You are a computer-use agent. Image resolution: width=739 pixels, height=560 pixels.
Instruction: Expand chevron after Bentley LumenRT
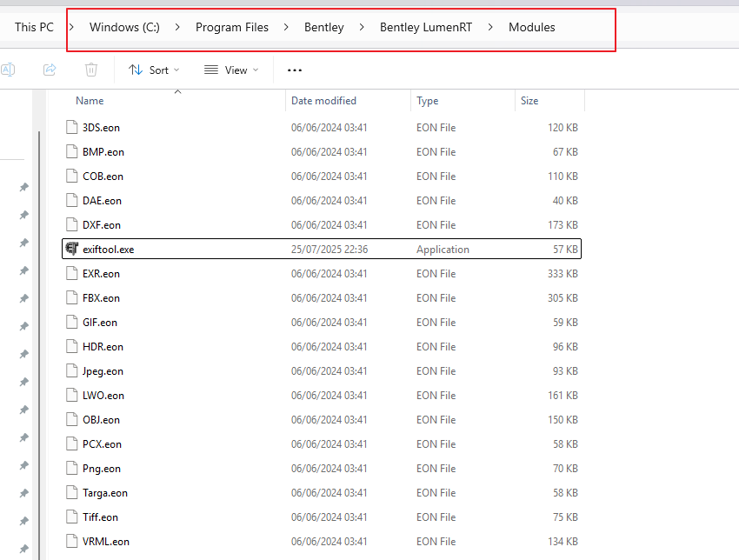[x=490, y=27]
